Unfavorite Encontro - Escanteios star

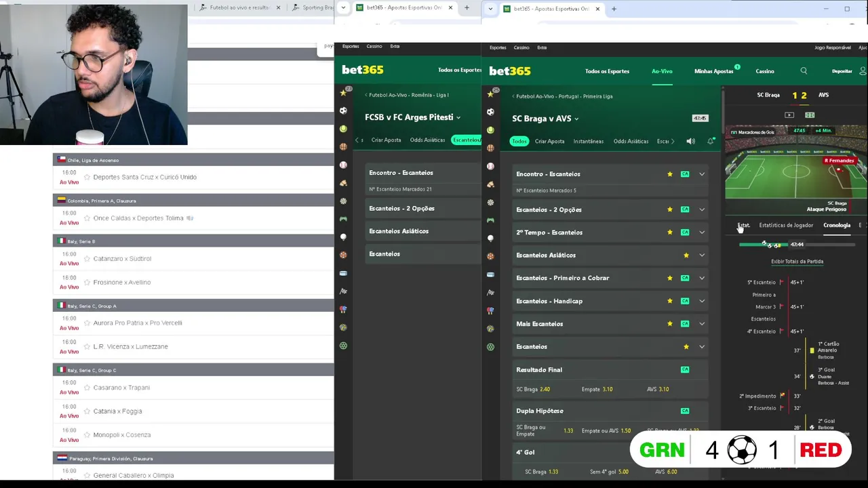coord(670,174)
